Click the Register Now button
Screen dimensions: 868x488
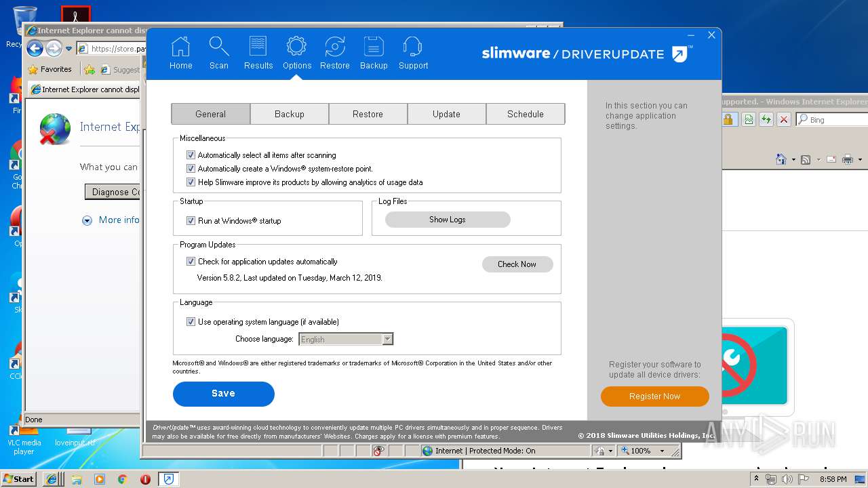click(x=654, y=396)
